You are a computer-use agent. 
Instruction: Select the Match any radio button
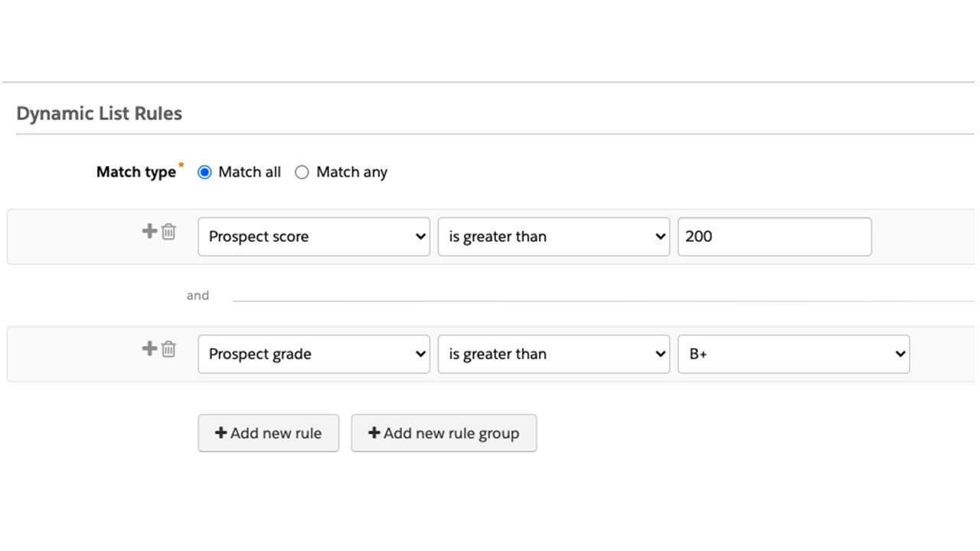point(302,172)
